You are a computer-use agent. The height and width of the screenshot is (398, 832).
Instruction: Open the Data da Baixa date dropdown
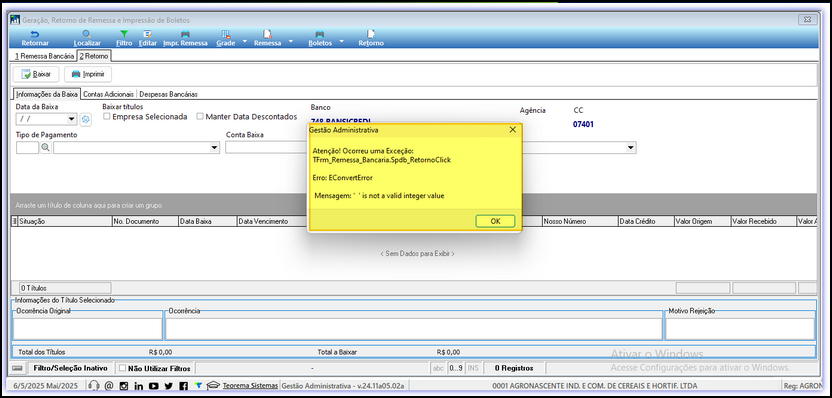click(72, 119)
